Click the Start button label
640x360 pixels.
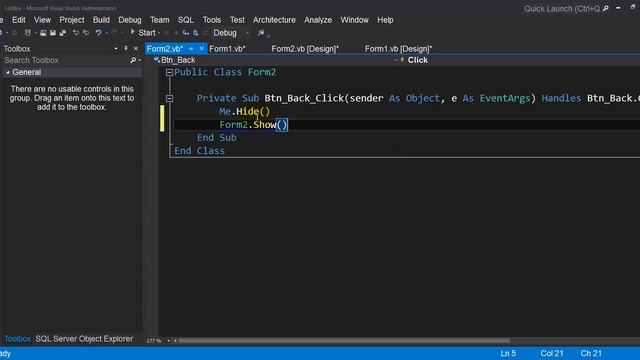[x=147, y=33]
